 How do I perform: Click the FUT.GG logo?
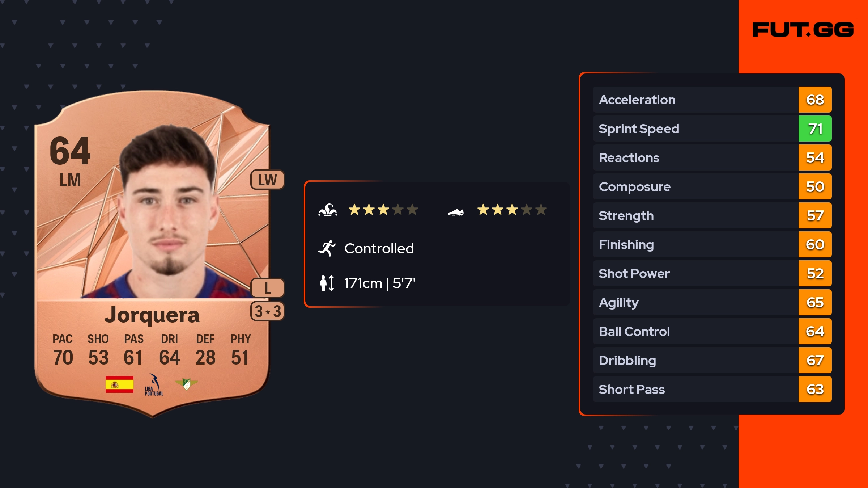pos(803,30)
